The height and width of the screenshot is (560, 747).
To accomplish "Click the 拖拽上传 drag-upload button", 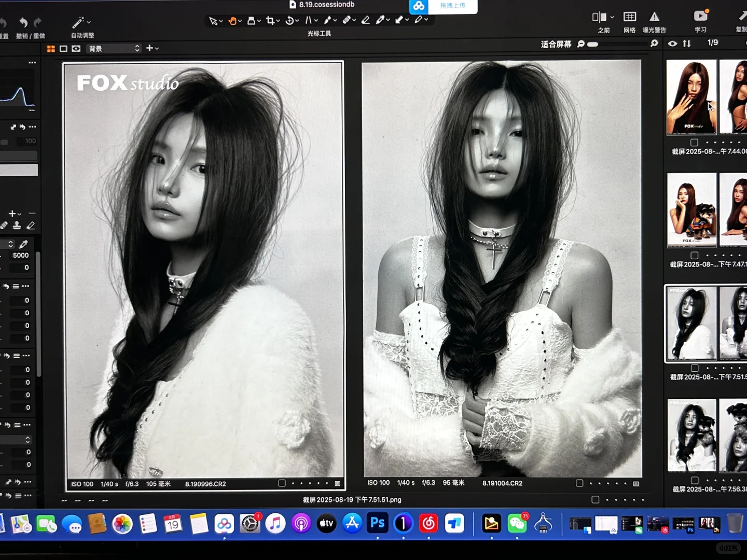I will (453, 6).
